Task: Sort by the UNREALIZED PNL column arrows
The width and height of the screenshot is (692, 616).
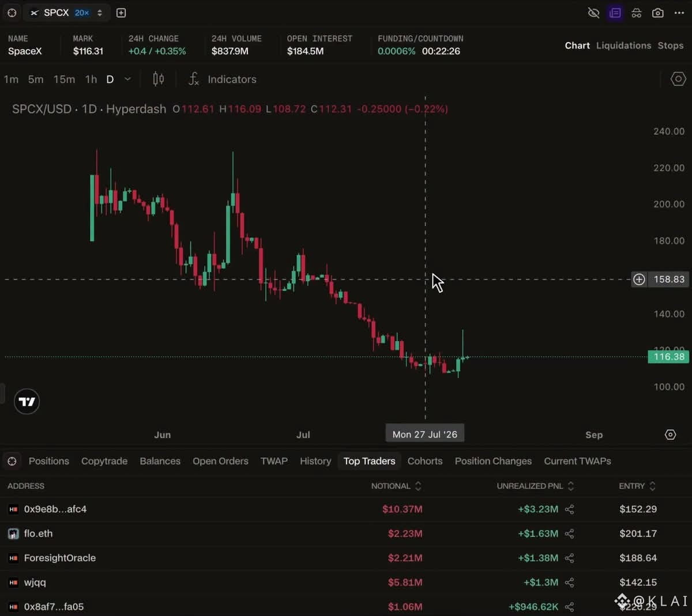Action: (570, 486)
